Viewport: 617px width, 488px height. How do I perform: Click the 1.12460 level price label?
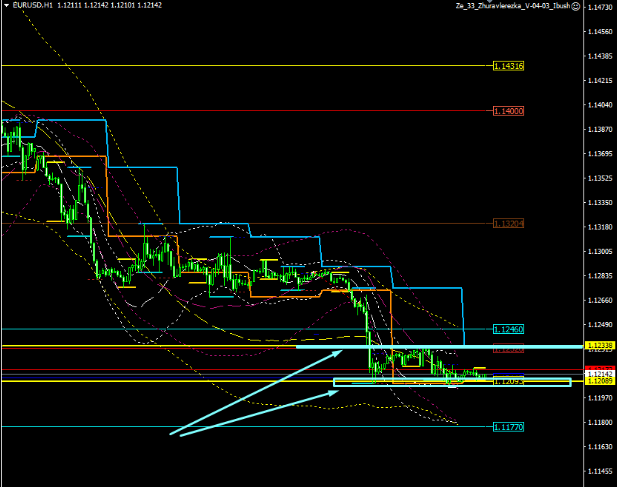pos(509,329)
